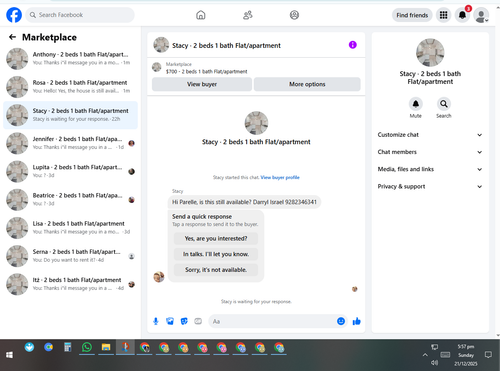Click the purple info icon in chat header
The height and width of the screenshot is (371, 500).
pyautogui.click(x=352, y=45)
